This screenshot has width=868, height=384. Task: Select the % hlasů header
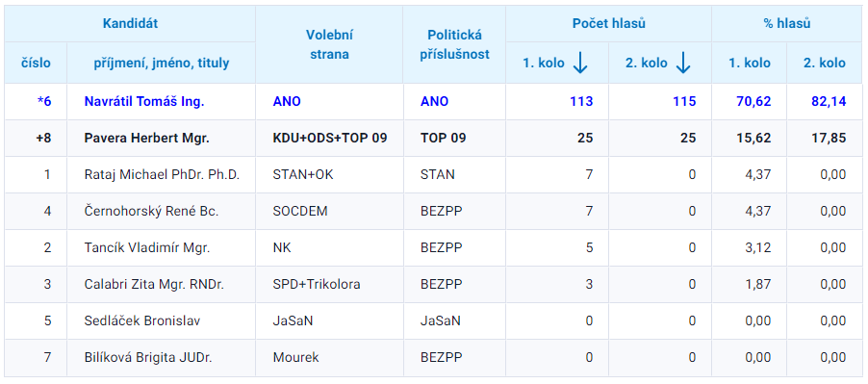pyautogui.click(x=786, y=23)
